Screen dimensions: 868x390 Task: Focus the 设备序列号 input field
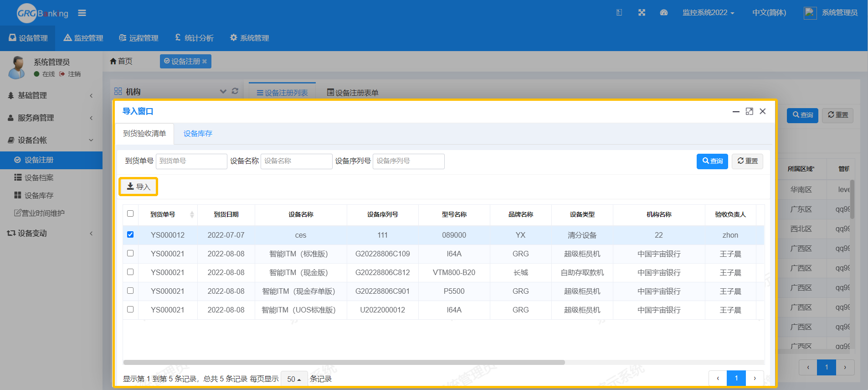pyautogui.click(x=409, y=161)
